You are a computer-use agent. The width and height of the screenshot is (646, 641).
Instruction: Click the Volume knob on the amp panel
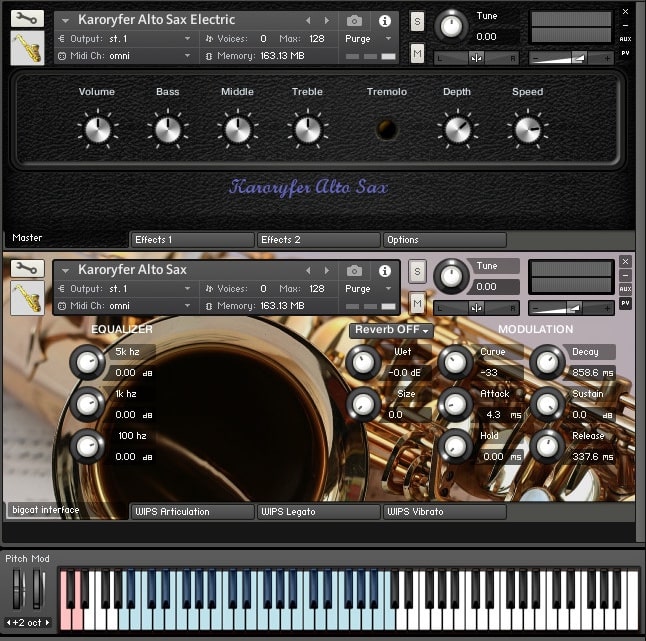97,129
